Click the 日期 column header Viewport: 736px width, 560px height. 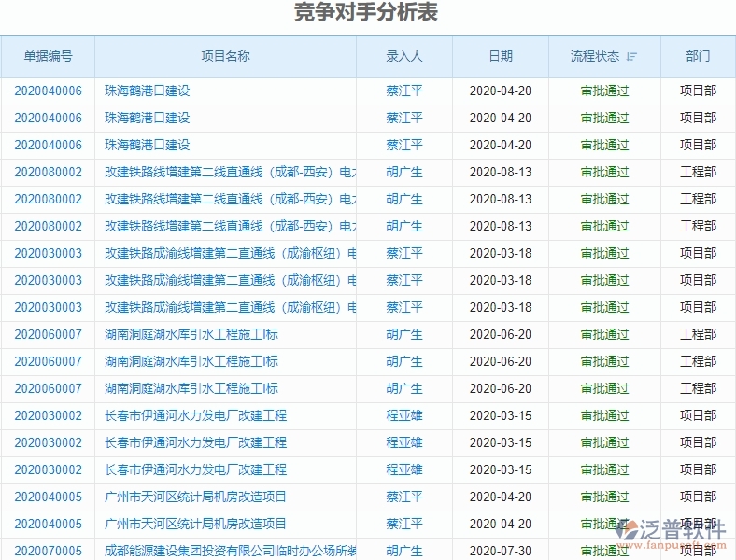[x=501, y=56]
